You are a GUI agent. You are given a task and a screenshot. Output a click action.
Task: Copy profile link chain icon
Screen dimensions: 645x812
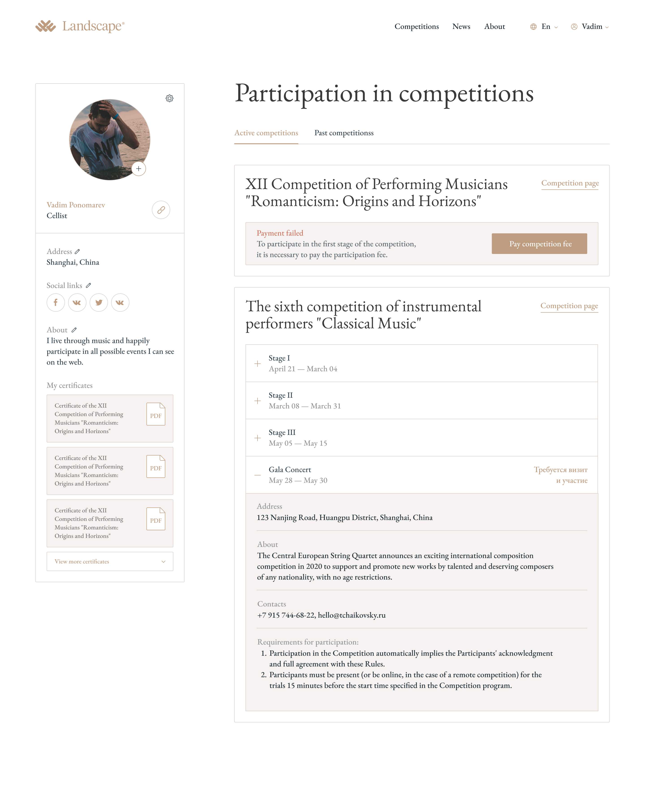click(161, 210)
